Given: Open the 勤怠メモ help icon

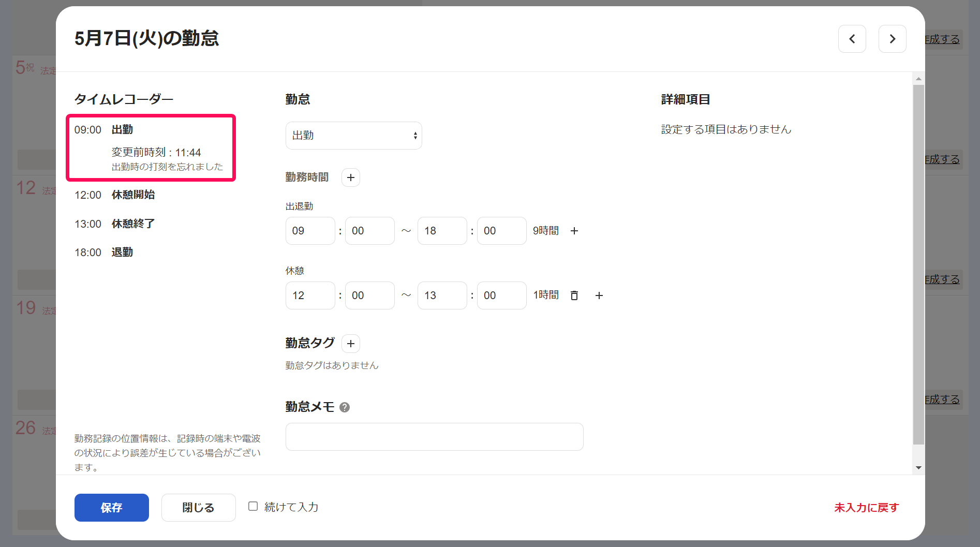Looking at the screenshot, I should 345,407.
